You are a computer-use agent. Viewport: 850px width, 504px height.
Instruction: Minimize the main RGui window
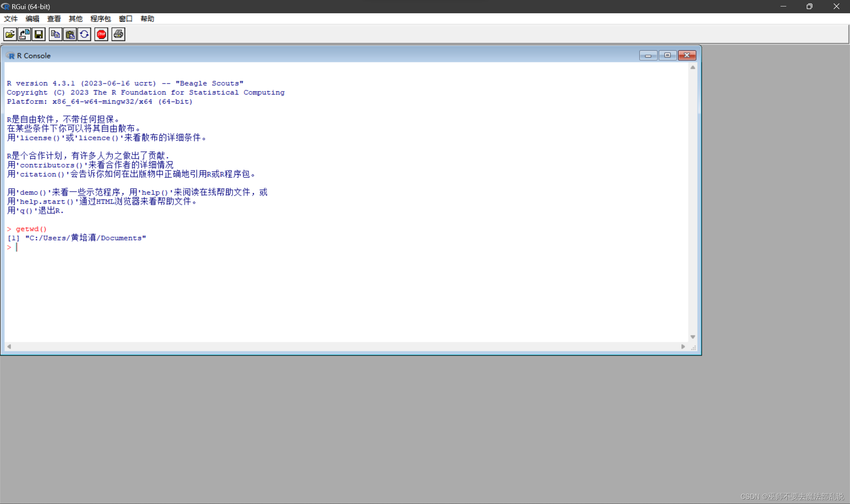coord(783,6)
